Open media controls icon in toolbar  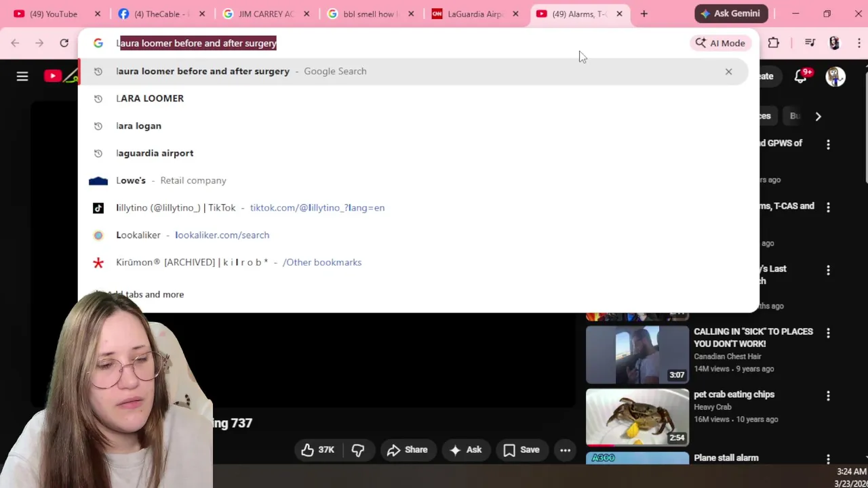(810, 43)
